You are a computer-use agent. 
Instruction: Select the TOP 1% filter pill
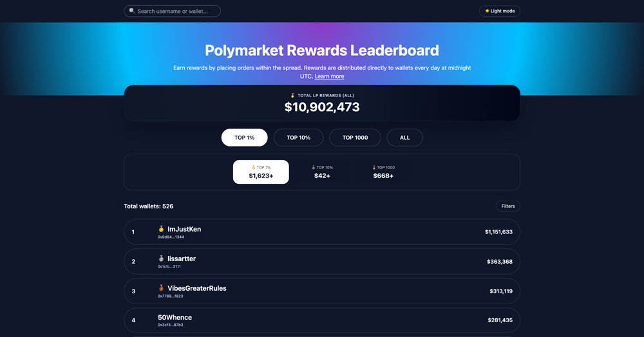point(245,138)
